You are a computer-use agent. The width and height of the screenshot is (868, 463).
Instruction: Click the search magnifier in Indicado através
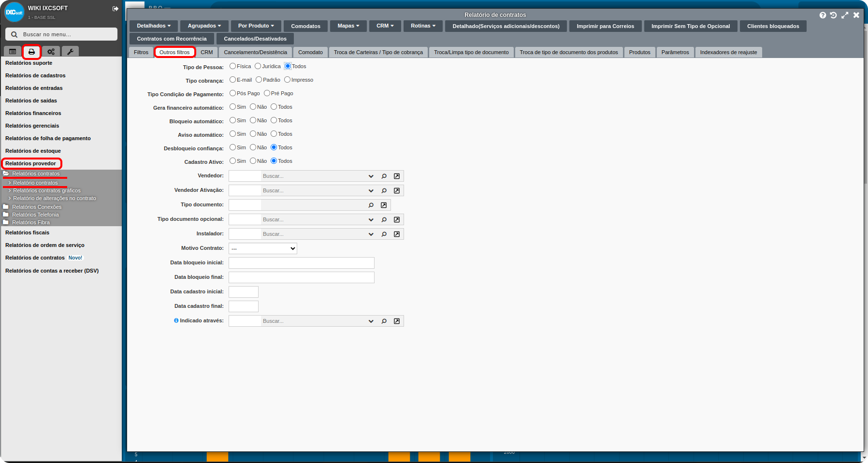click(384, 321)
